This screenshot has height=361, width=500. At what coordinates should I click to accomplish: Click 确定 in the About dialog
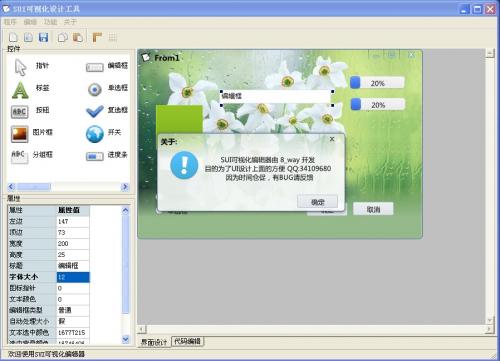pos(317,202)
